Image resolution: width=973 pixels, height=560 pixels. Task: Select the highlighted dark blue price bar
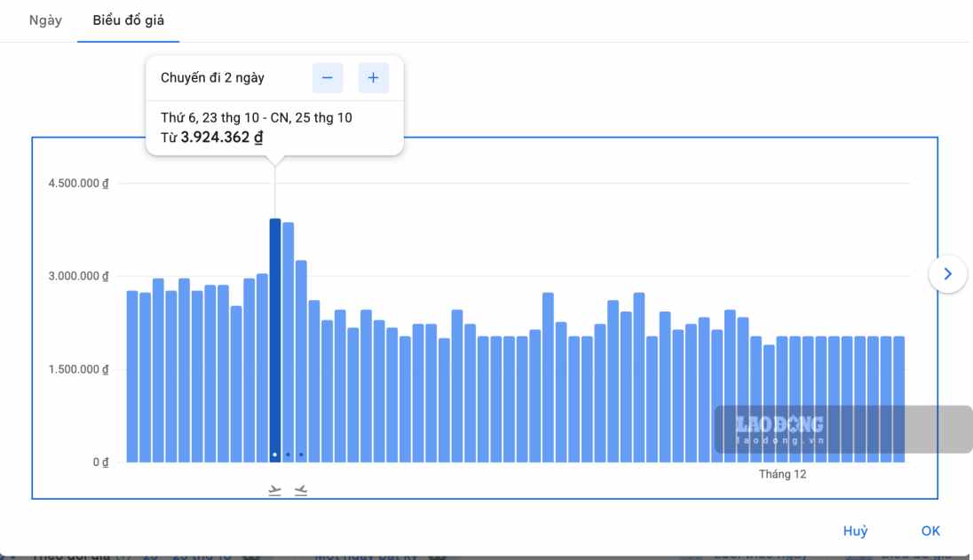click(275, 340)
